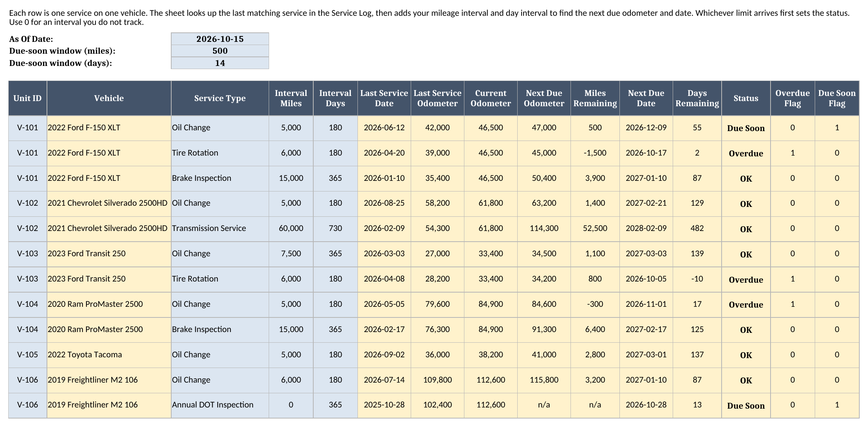Click the last service date 2026-09-02
Screen dimensions: 868x428
coord(384,355)
